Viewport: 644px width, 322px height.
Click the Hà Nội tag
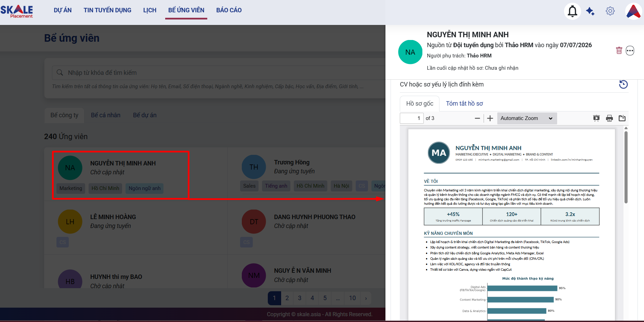click(x=341, y=186)
